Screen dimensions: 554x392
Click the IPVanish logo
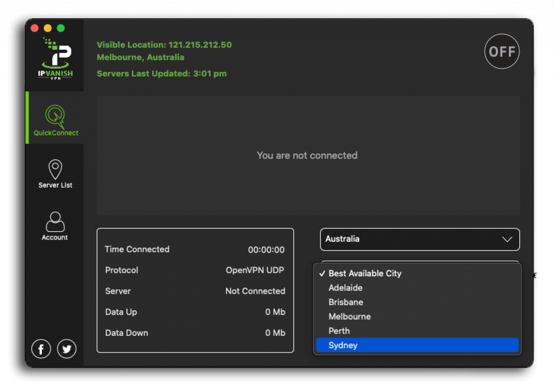[56, 58]
